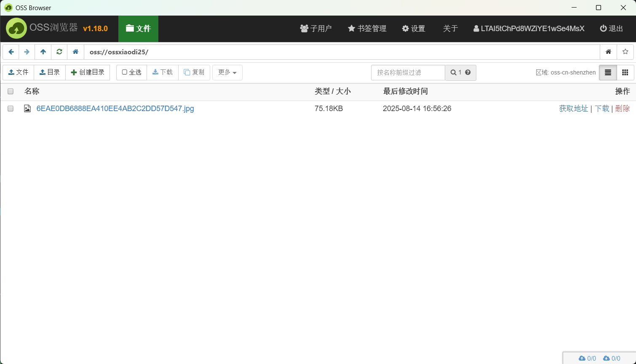This screenshot has height=364, width=636.
Task: Set current path as home page
Action: point(608,52)
